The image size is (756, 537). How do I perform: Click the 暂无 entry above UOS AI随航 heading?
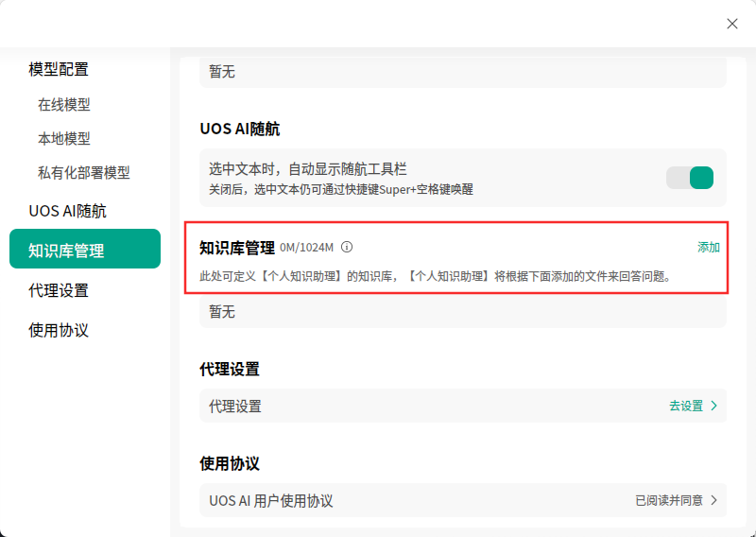(463, 72)
